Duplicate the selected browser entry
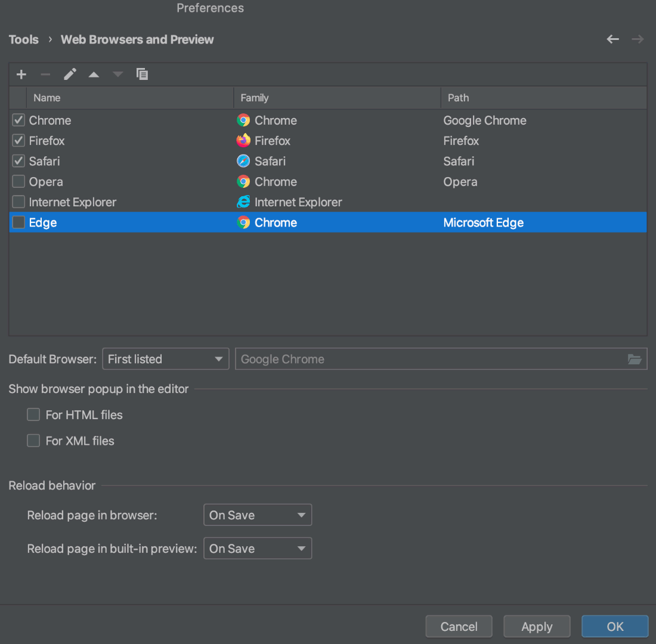This screenshot has width=656, height=644. (142, 74)
